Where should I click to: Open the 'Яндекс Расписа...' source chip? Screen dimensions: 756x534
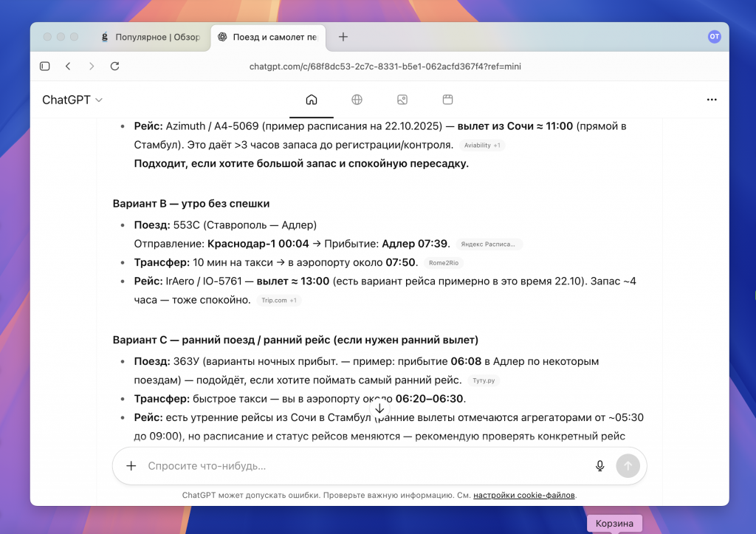(489, 244)
